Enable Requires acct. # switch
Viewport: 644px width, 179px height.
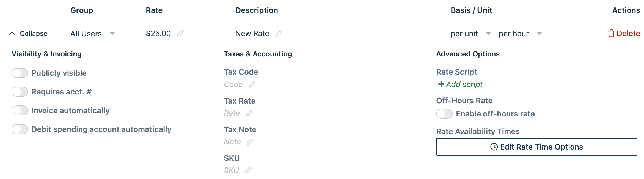[20, 92]
